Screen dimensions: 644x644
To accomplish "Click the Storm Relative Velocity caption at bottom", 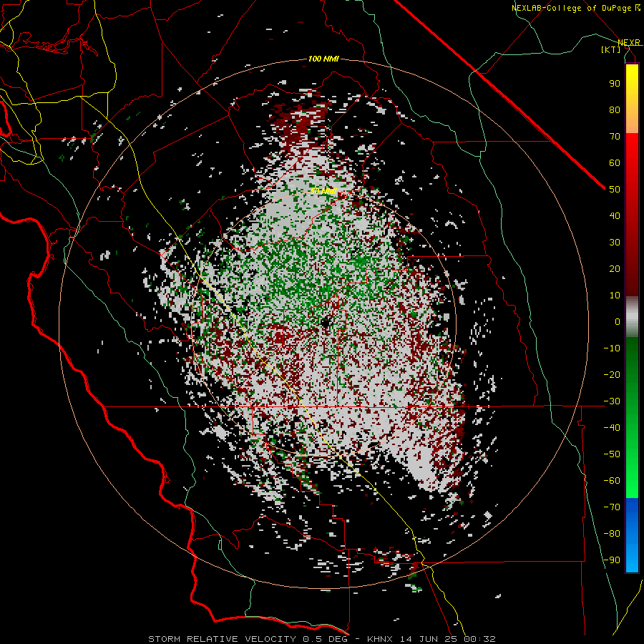I will point(321,639).
